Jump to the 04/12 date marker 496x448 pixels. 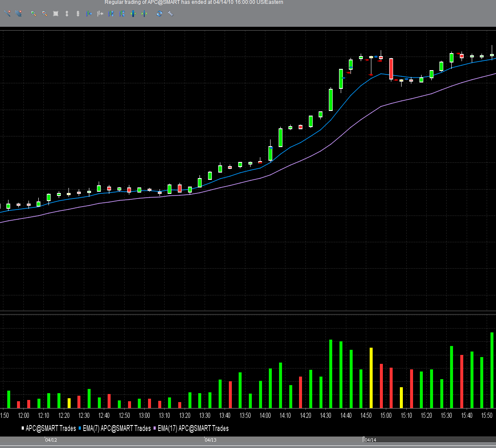pos(51,440)
